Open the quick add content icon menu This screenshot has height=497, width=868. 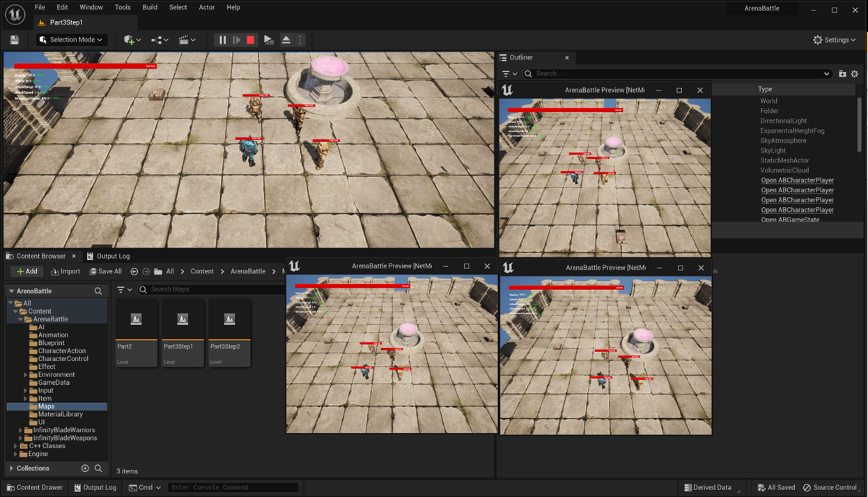(x=132, y=40)
